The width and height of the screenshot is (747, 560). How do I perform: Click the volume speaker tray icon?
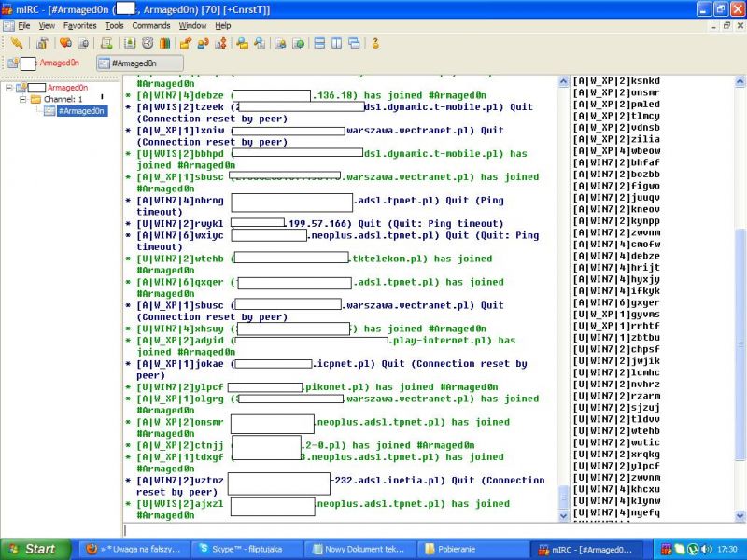coord(707,550)
